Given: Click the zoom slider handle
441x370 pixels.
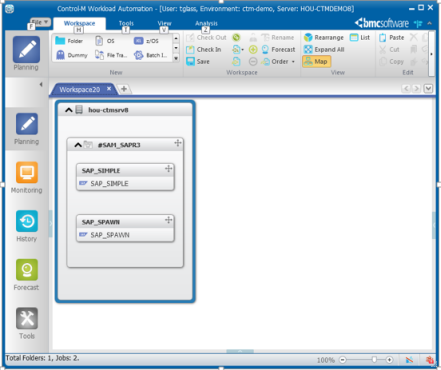Looking at the screenshot, I should (374, 360).
